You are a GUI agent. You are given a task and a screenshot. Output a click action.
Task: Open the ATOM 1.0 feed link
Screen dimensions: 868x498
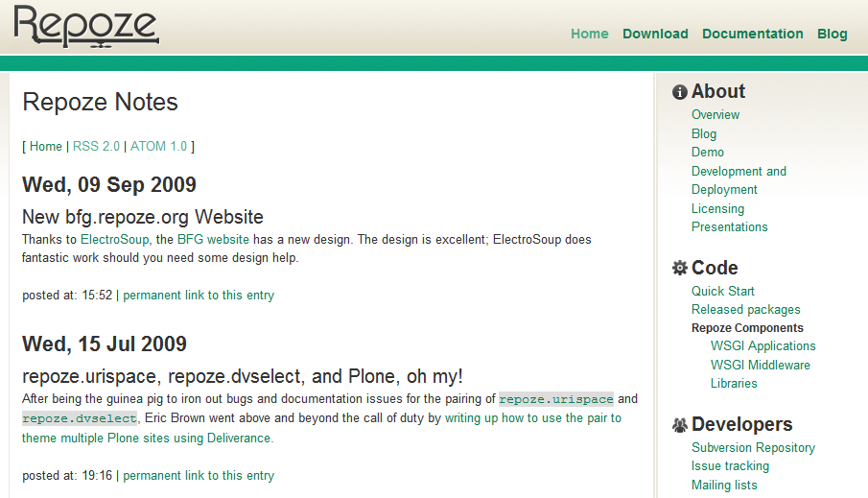click(159, 146)
